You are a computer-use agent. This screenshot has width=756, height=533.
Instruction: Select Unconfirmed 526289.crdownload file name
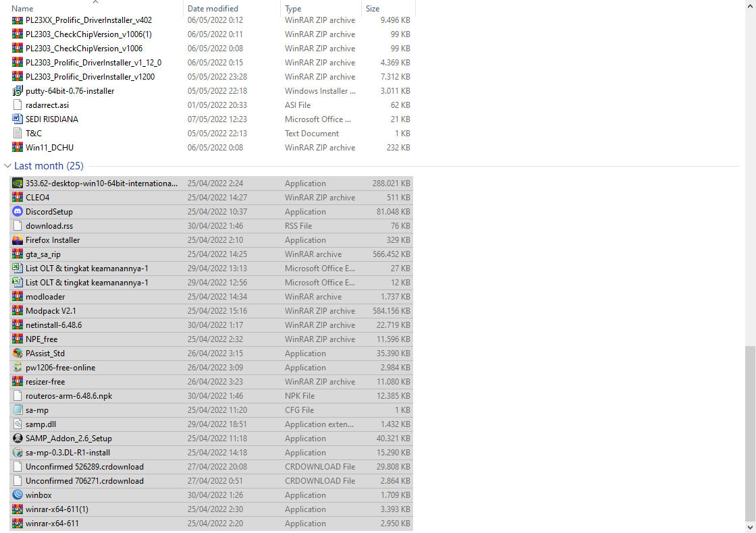(84, 467)
